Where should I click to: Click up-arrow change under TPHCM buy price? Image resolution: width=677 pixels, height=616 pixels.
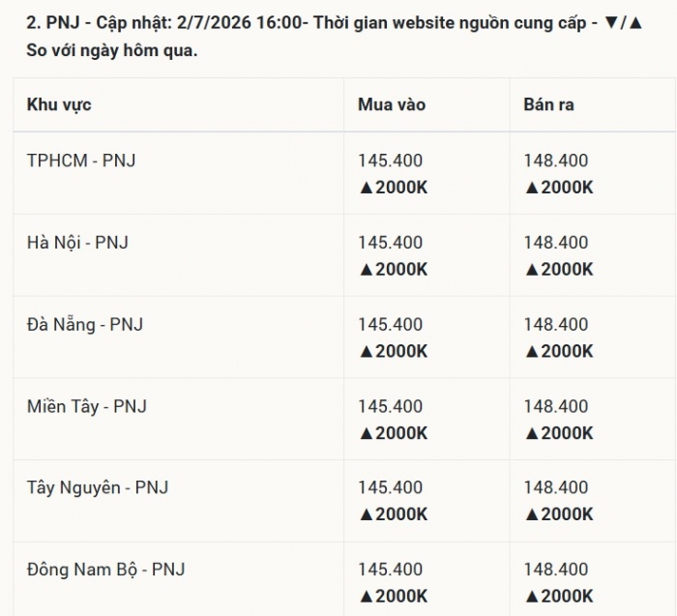[394, 188]
